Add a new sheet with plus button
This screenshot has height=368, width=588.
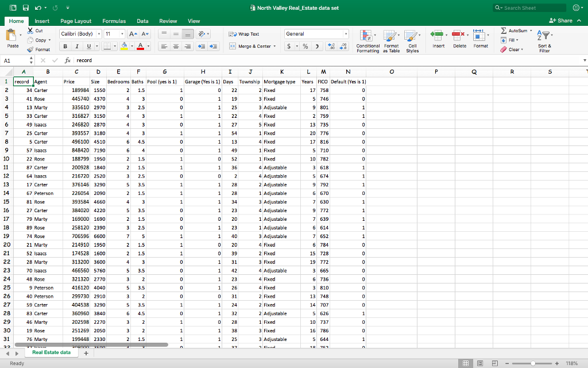(86, 353)
